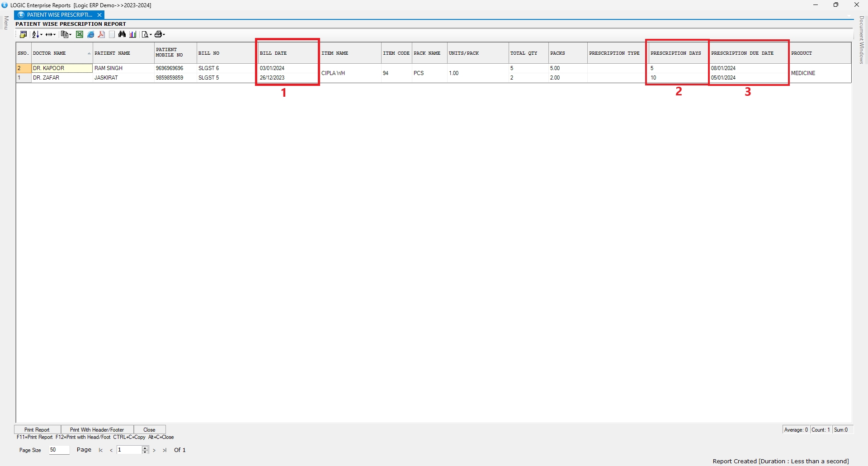Viewport: 868px width, 466px height.
Task: Click the Page Size input field
Action: (x=59, y=450)
